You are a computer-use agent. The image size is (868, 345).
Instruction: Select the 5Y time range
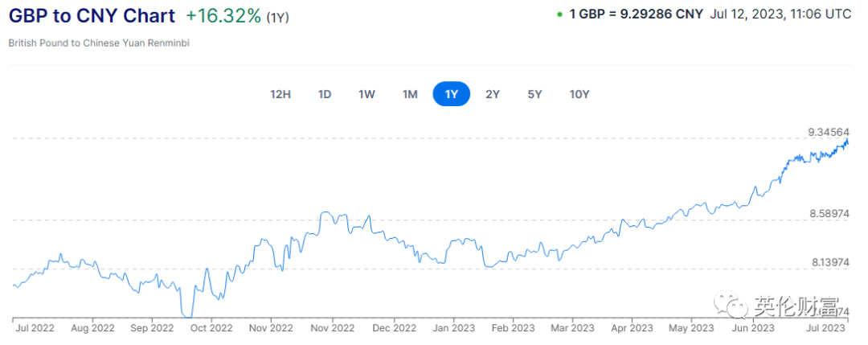click(x=534, y=94)
